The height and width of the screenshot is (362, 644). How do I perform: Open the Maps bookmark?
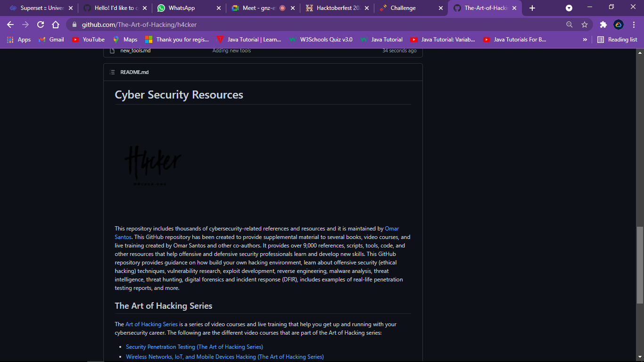[125, 40]
